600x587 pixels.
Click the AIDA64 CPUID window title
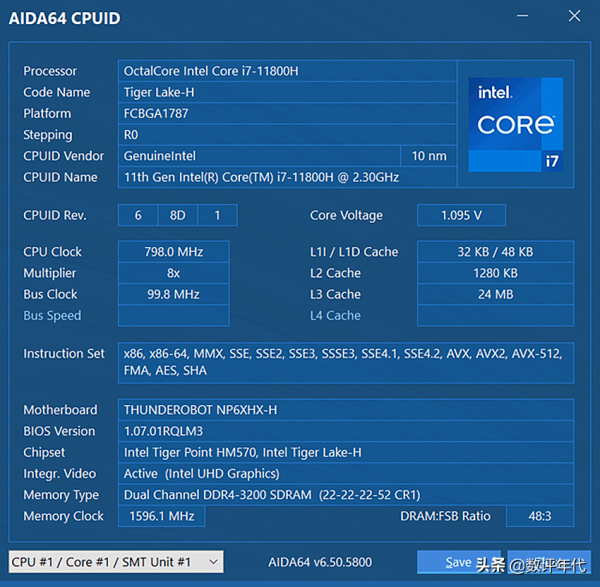(64, 18)
